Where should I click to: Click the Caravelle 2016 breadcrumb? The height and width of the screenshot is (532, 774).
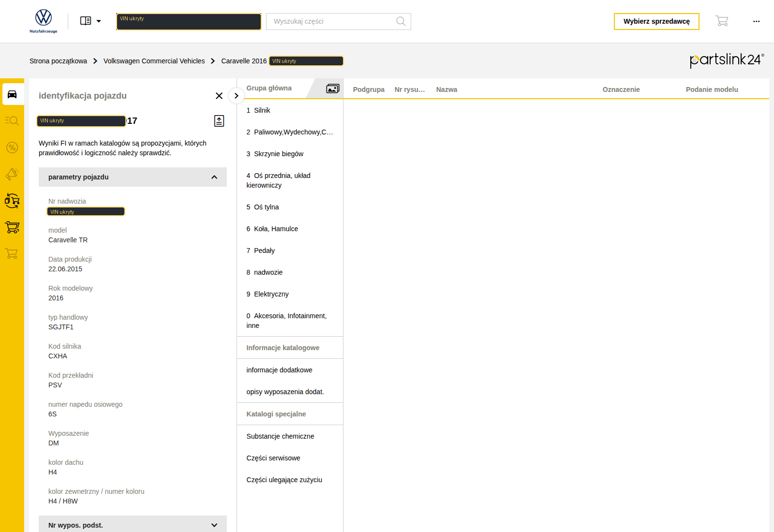click(244, 61)
